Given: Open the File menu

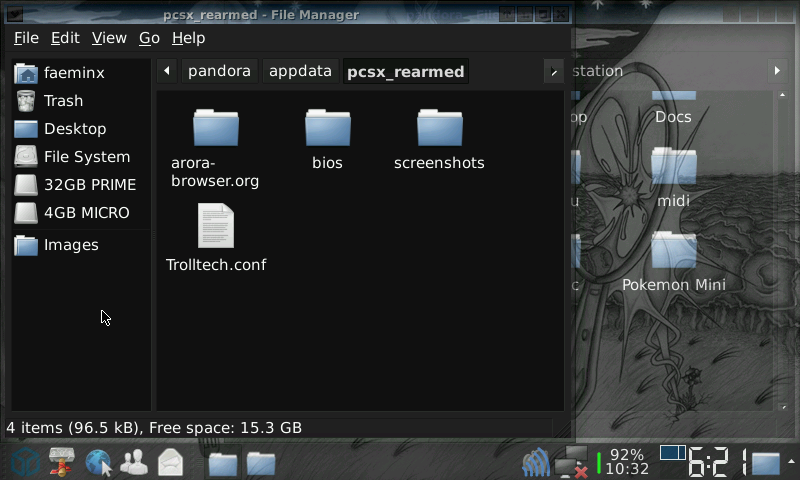Looking at the screenshot, I should 26,38.
